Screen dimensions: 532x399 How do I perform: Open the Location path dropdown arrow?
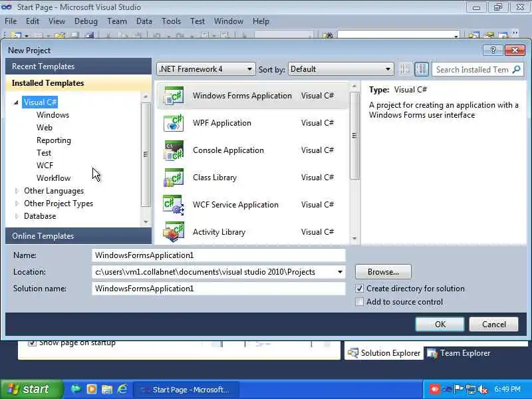pyautogui.click(x=340, y=272)
